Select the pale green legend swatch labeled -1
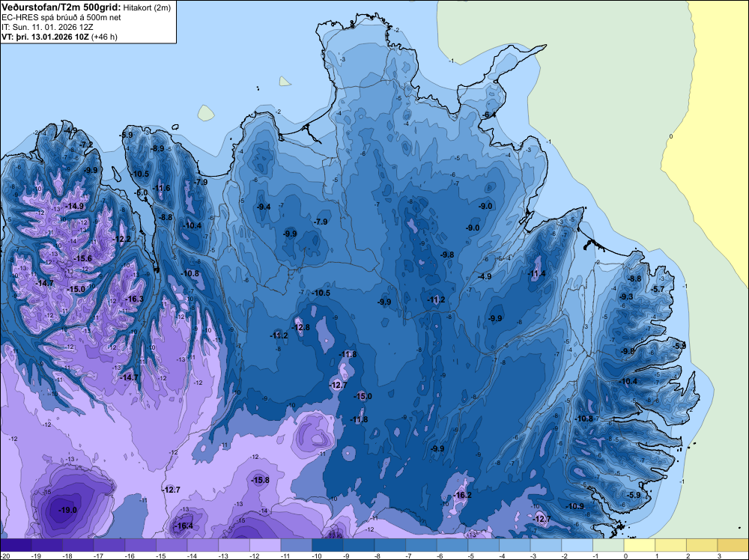 click(608, 545)
